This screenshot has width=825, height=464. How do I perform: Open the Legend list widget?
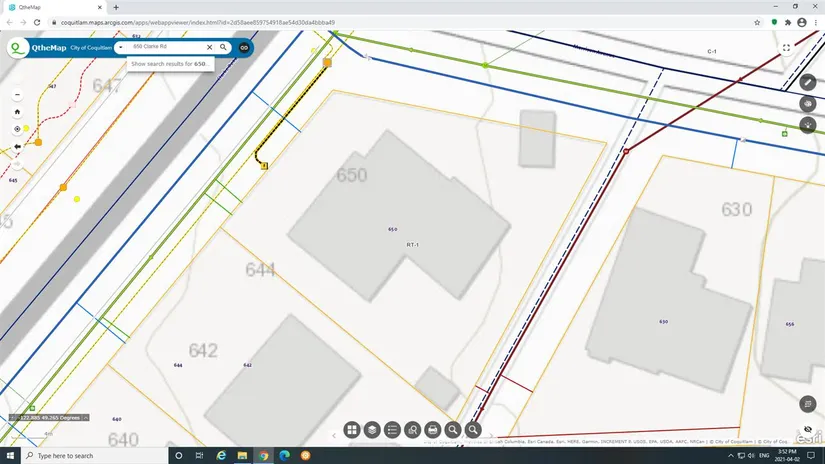tap(392, 430)
